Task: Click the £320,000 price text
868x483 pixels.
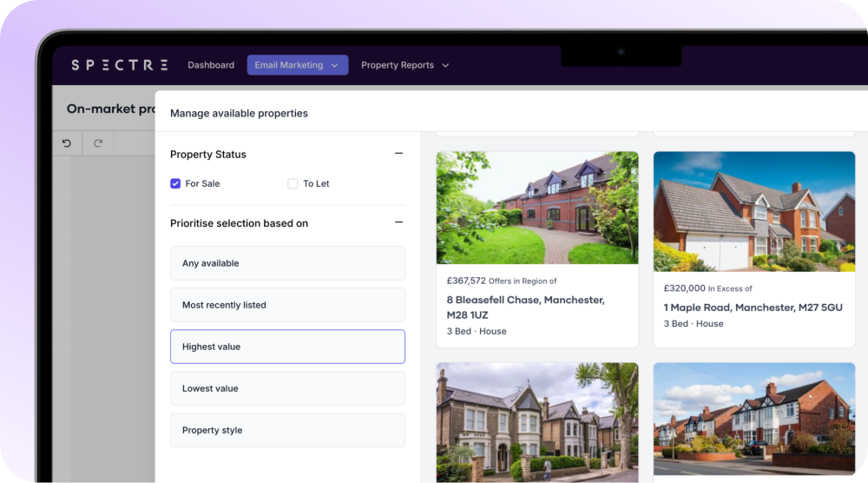Action: [684, 288]
